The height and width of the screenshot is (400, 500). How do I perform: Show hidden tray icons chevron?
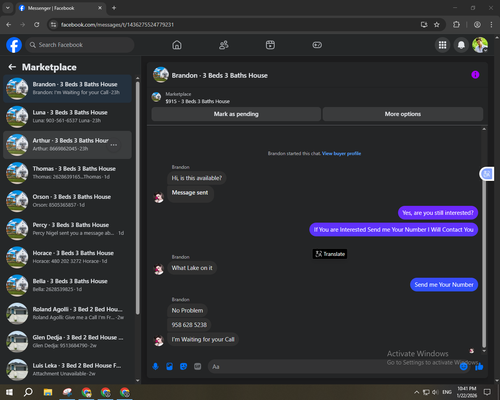tap(417, 392)
